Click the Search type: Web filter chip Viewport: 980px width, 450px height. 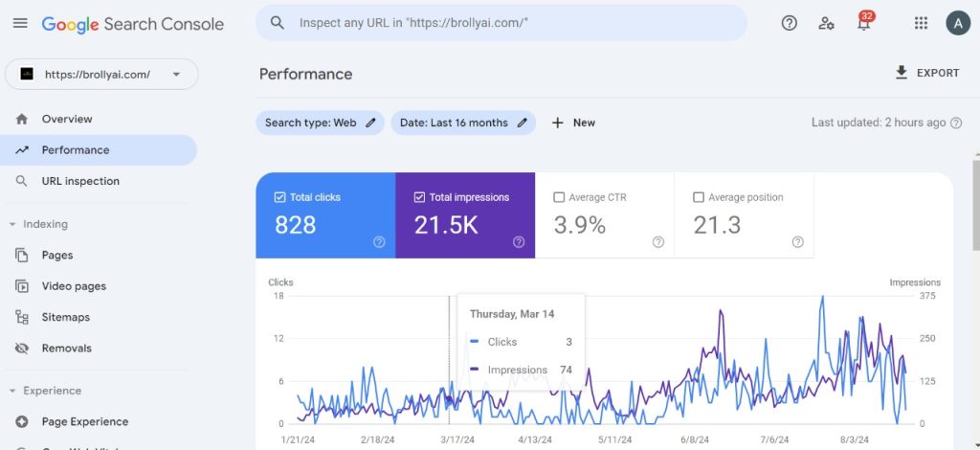click(x=320, y=123)
